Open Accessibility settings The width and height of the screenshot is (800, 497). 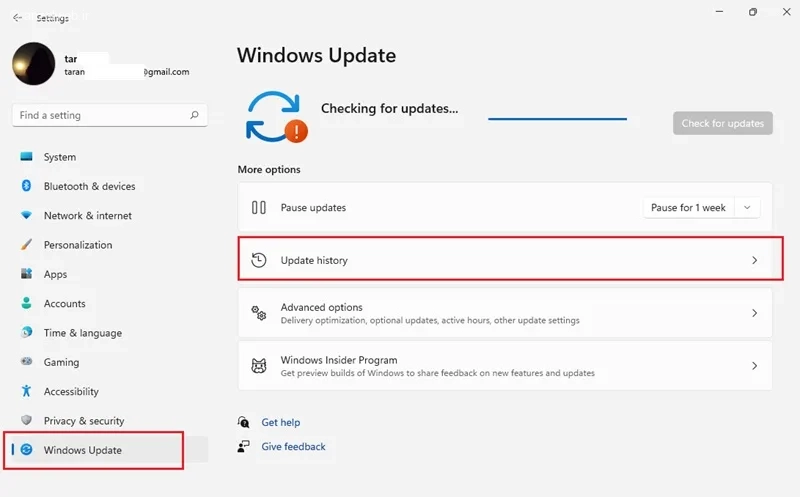point(110,391)
